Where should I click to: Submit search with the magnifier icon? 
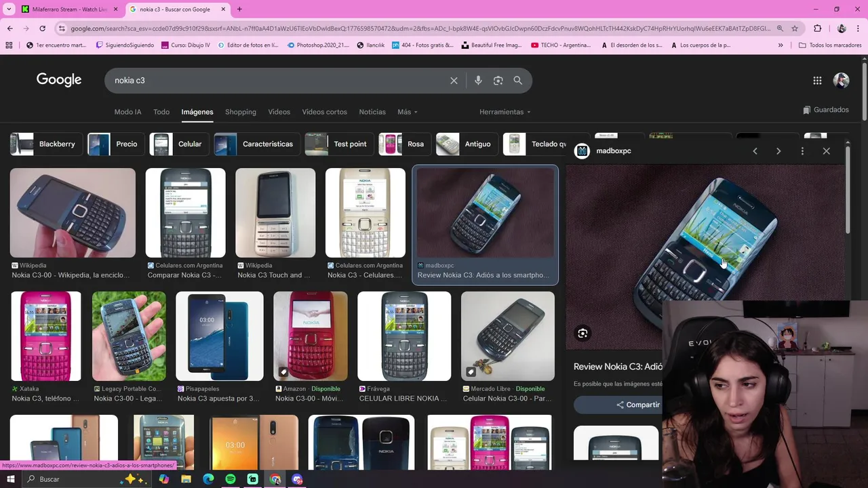tap(517, 81)
